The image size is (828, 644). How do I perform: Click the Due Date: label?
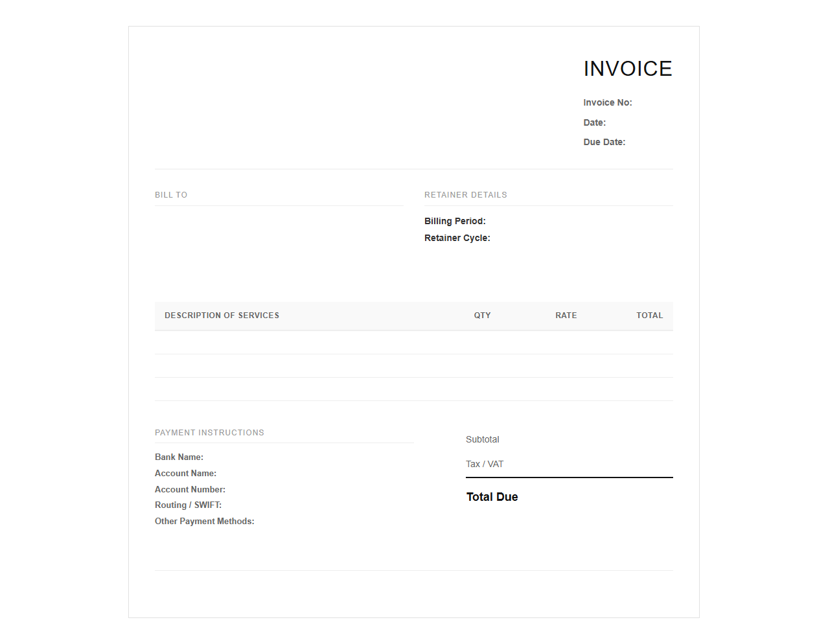604,142
